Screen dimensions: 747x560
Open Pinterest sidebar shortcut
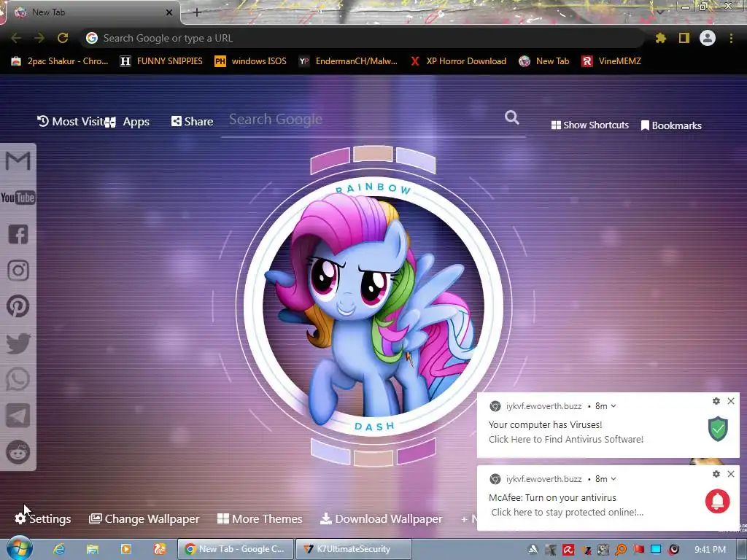pyautogui.click(x=18, y=306)
